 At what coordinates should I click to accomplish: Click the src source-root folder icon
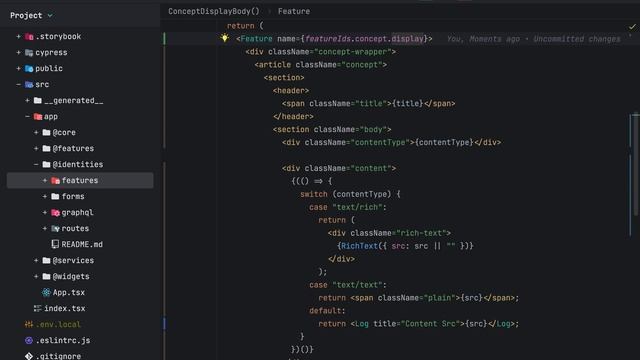point(29,84)
